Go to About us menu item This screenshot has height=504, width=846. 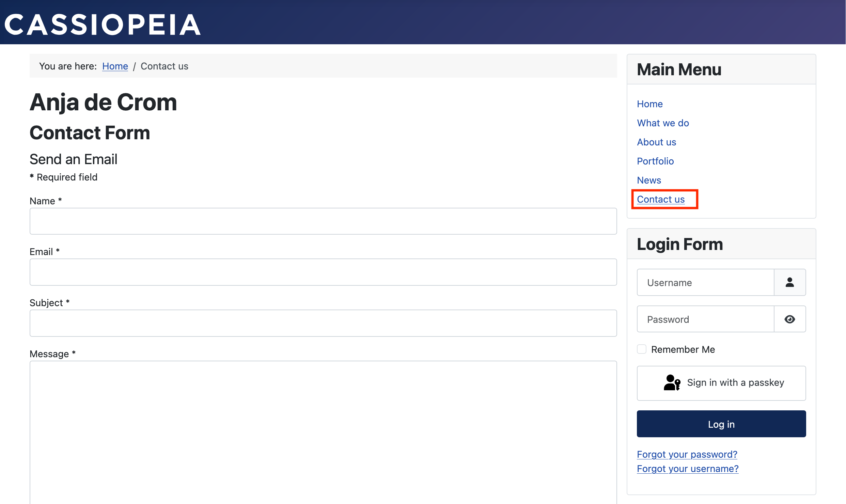tap(656, 142)
